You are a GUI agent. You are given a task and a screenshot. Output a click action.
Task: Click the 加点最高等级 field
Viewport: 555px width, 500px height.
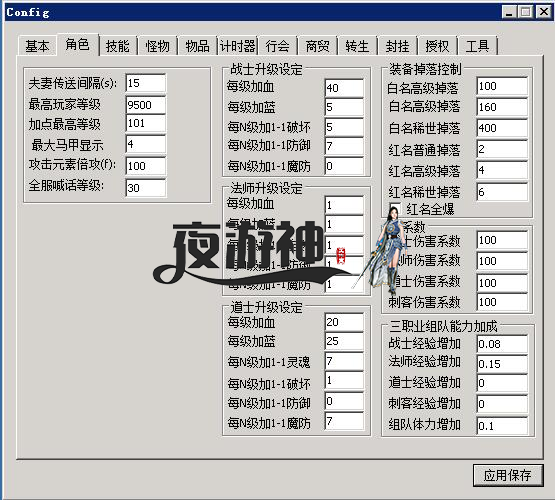click(145, 123)
